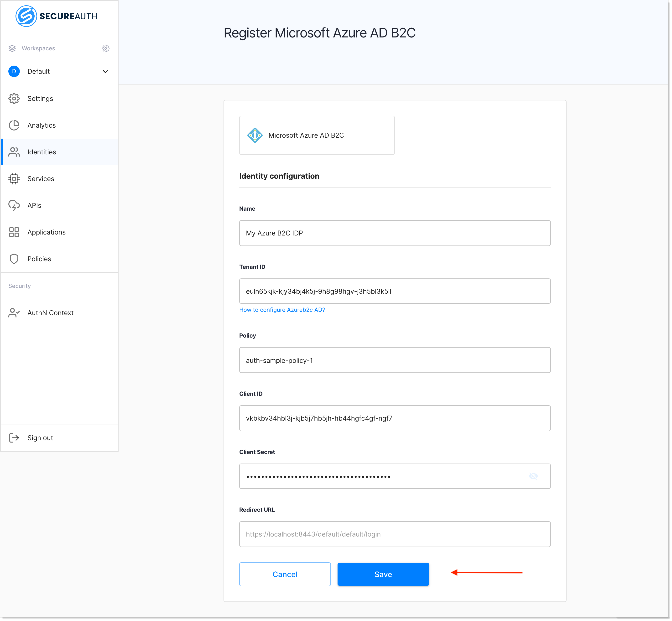Click the Register Microsoft Azure AD B2C title
The height and width of the screenshot is (621, 672).
pos(319,33)
